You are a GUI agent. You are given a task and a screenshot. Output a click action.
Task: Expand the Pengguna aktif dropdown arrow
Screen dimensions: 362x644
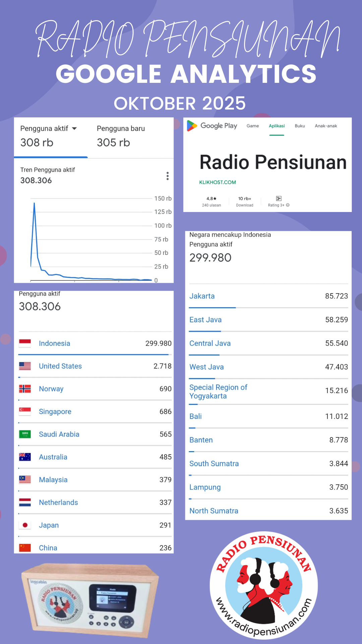click(74, 128)
